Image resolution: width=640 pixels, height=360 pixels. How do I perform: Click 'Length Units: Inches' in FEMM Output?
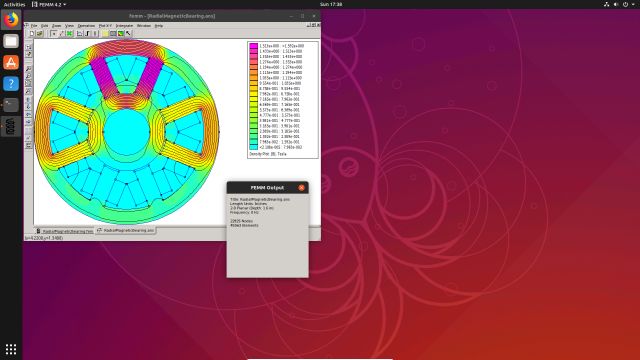click(x=248, y=204)
